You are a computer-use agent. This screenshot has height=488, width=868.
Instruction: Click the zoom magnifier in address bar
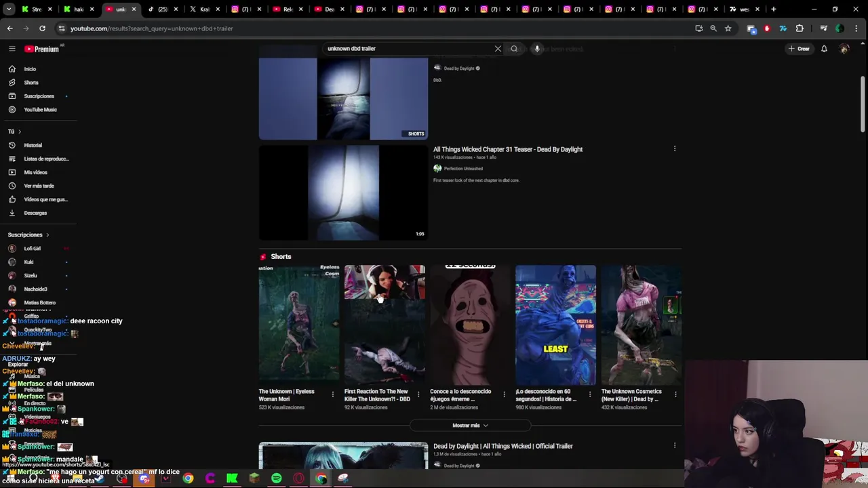713,28
